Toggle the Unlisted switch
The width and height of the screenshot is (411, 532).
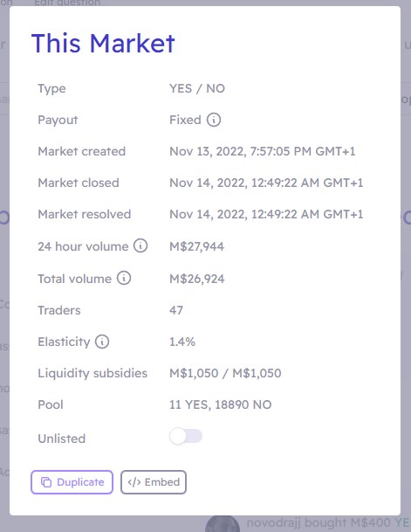click(186, 436)
